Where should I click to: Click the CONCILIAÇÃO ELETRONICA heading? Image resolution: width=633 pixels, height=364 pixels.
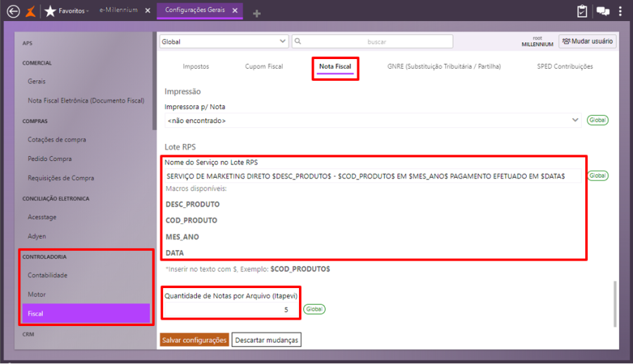coord(56,199)
